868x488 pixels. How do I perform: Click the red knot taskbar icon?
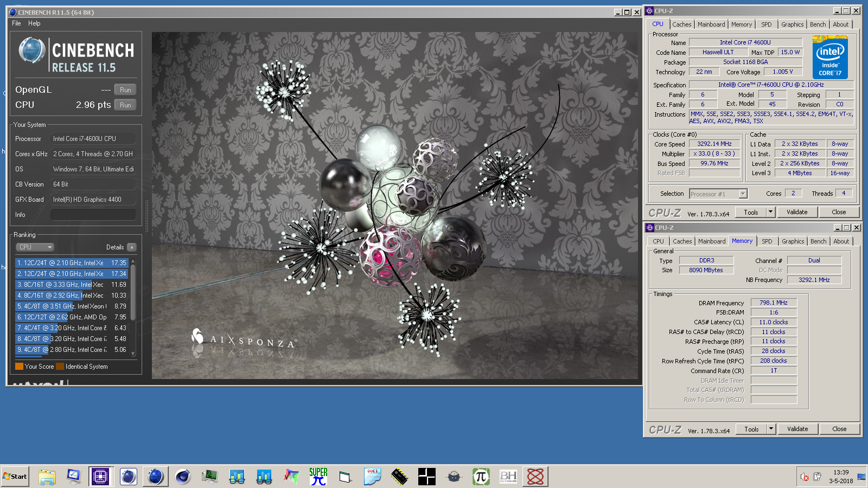tap(535, 477)
